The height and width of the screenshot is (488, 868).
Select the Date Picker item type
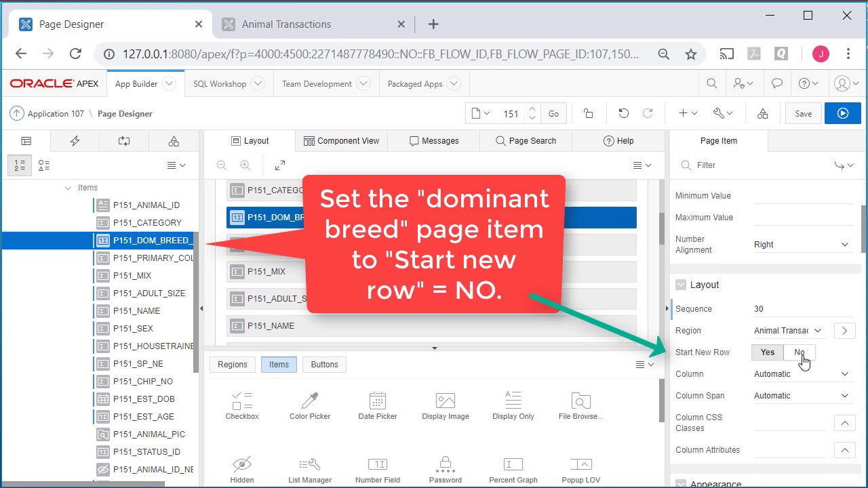378,406
